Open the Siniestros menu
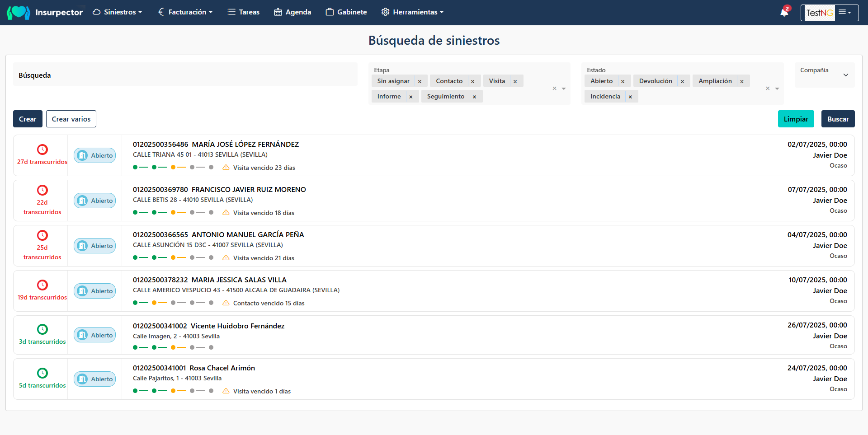868x435 pixels. [118, 12]
